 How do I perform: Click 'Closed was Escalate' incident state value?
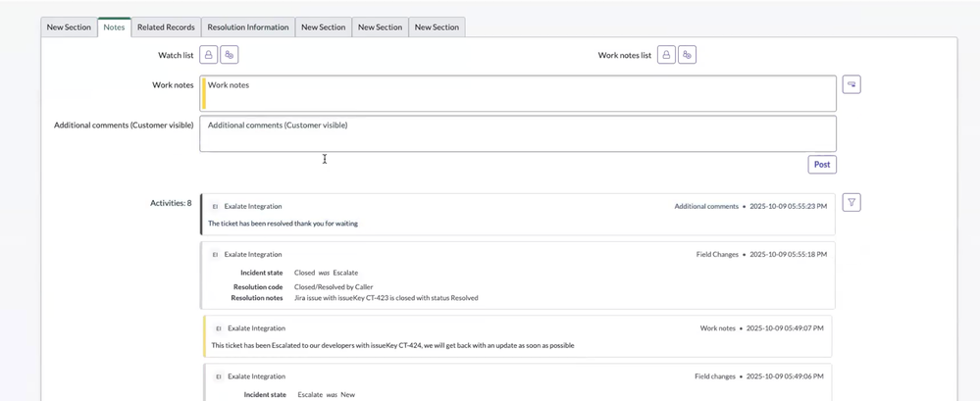click(327, 273)
